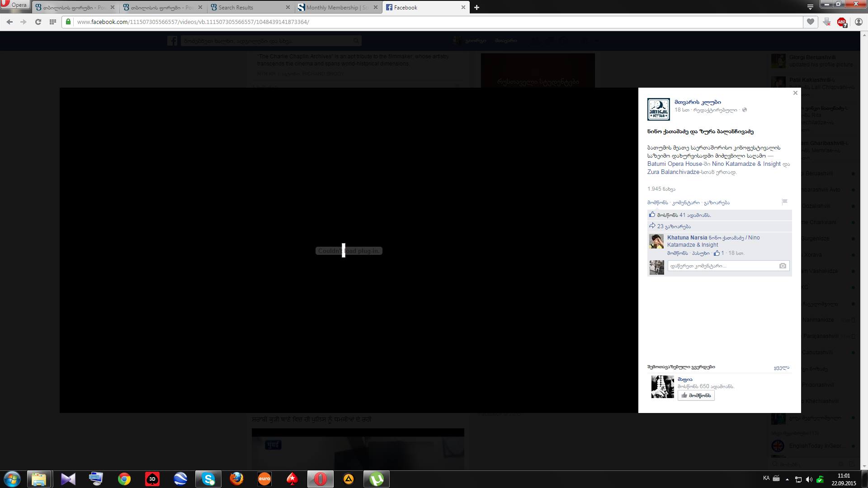Open the Batumi Opera House link

tap(675, 164)
